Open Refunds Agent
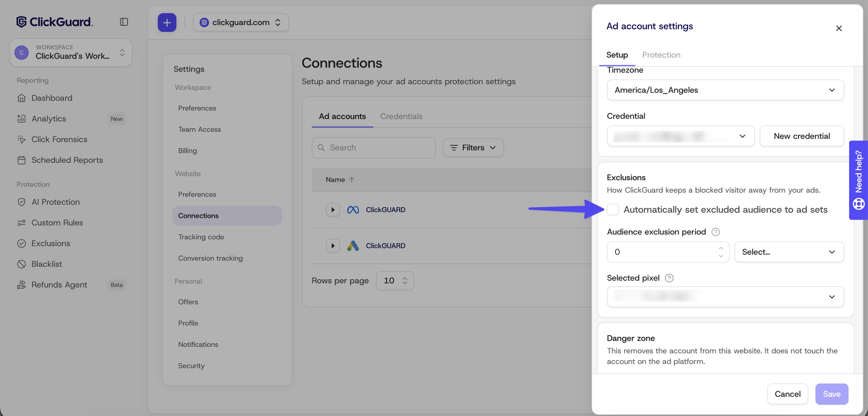868x416 pixels. 59,285
